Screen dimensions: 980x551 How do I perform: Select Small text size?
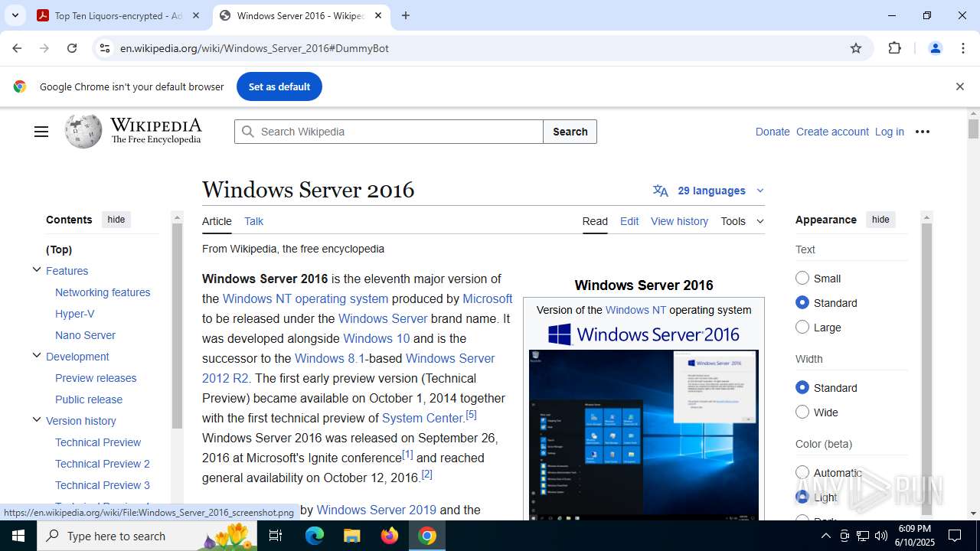802,278
